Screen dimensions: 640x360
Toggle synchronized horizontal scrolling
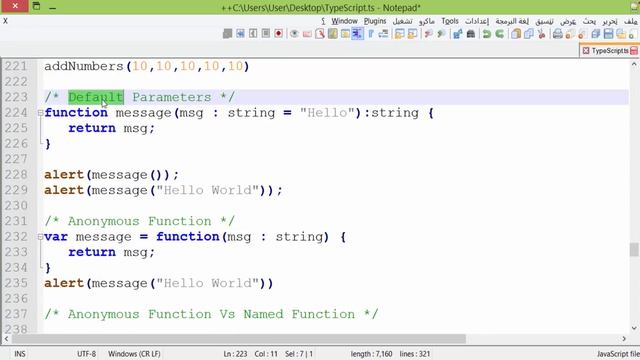click(x=399, y=34)
